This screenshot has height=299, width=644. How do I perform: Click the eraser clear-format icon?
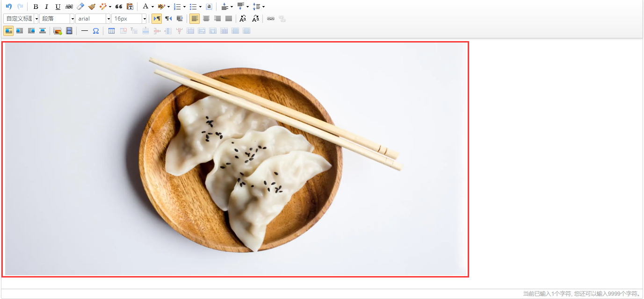(80, 7)
